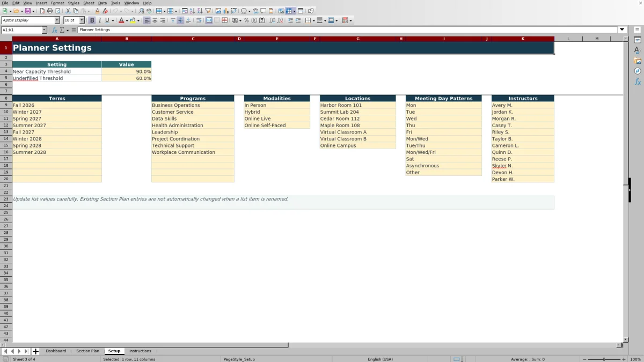Toggle Align Right
The image size is (644, 362).
(163, 20)
